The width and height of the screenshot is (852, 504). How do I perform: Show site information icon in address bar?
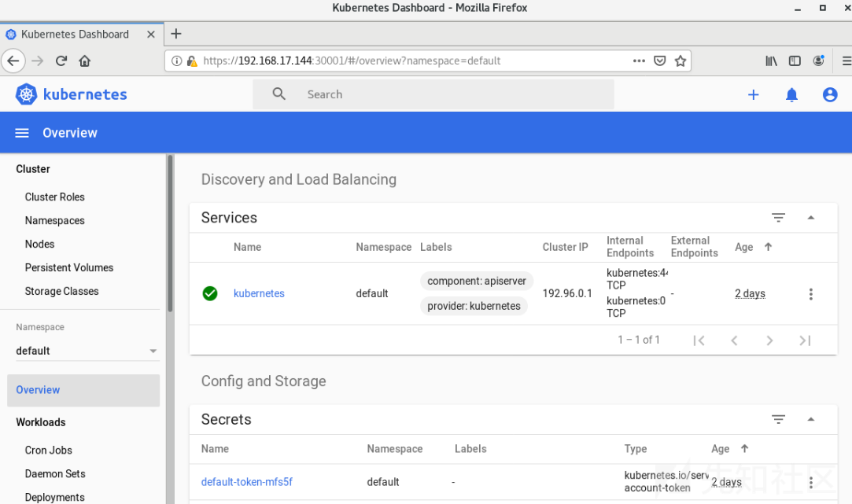176,61
